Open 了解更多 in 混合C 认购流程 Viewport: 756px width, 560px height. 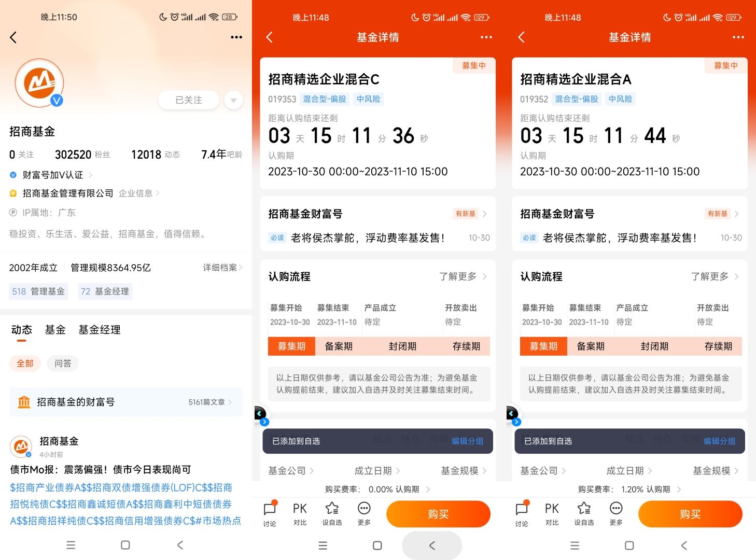463,276
